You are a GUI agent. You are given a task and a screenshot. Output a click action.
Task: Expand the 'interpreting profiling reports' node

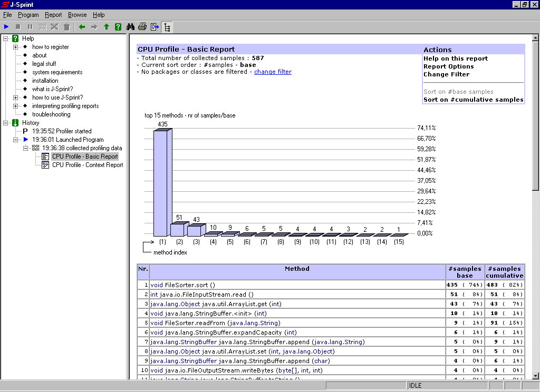[16, 106]
